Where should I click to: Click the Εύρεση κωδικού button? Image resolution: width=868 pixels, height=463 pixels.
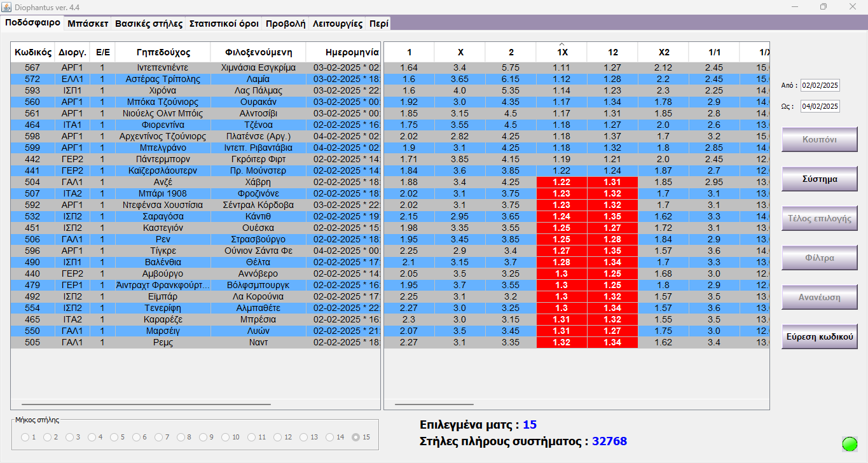coord(820,336)
